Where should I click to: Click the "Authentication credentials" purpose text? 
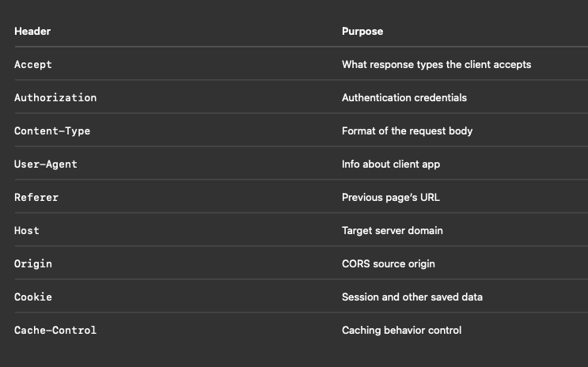pyautogui.click(x=404, y=97)
